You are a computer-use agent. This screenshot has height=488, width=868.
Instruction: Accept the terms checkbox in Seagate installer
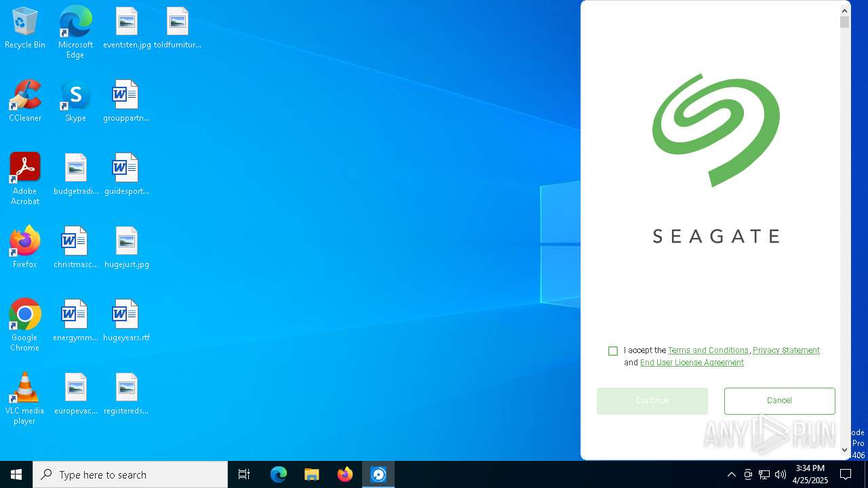(613, 351)
